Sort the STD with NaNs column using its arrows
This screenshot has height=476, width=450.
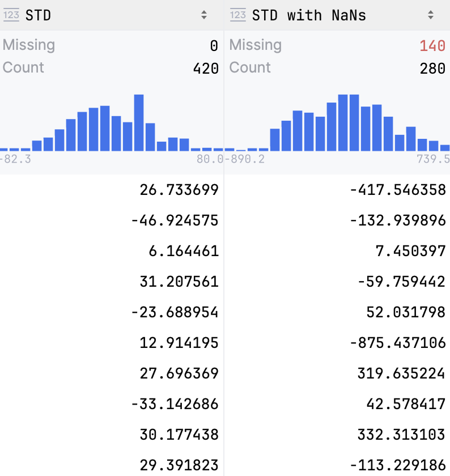pos(431,15)
